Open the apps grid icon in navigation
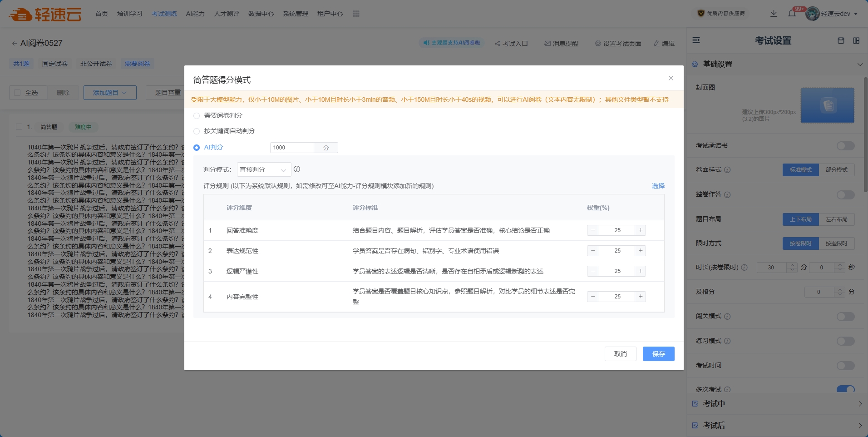 tap(356, 14)
